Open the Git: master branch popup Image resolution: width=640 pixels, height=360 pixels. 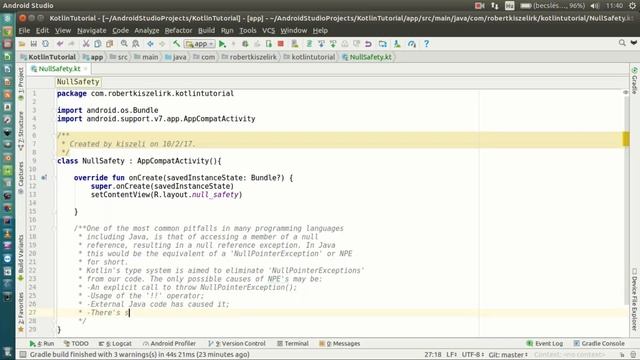508,355
